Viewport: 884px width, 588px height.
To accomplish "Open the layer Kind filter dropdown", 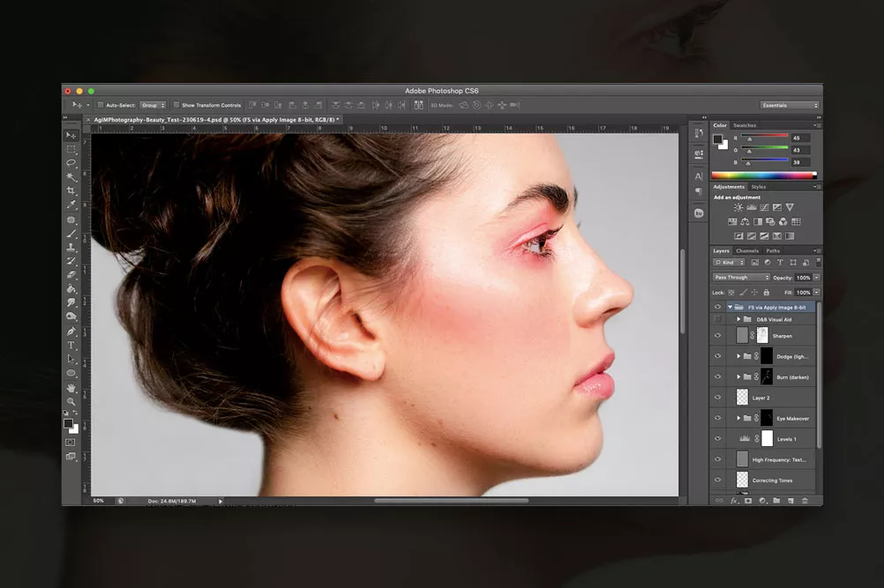I will coord(729,263).
